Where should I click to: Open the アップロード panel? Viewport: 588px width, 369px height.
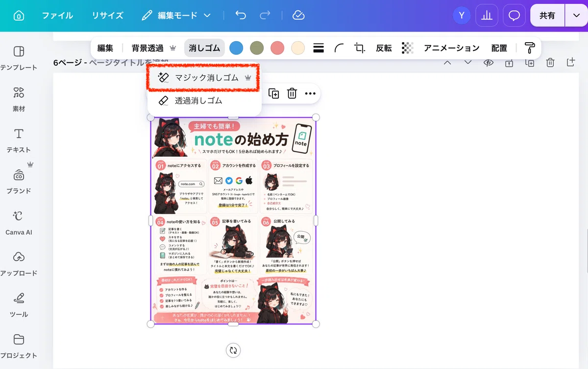point(19,264)
